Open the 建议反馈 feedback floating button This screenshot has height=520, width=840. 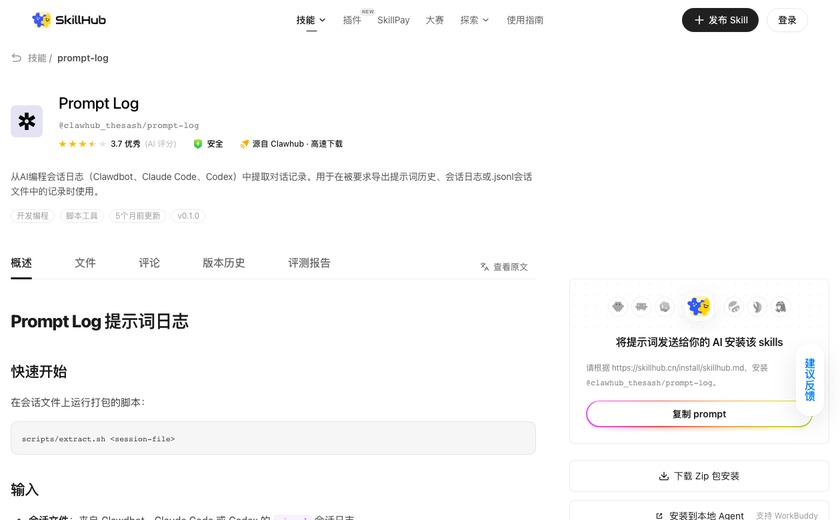810,380
